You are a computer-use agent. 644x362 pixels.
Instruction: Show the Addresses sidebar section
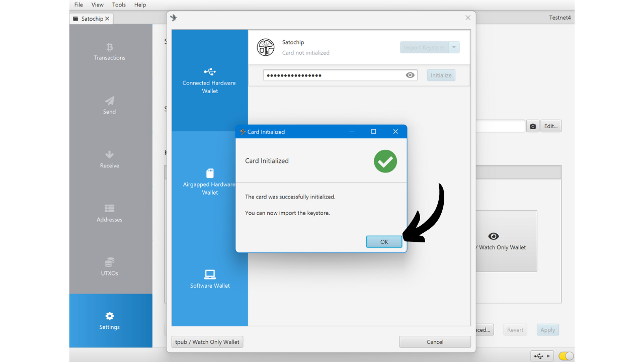tap(110, 213)
